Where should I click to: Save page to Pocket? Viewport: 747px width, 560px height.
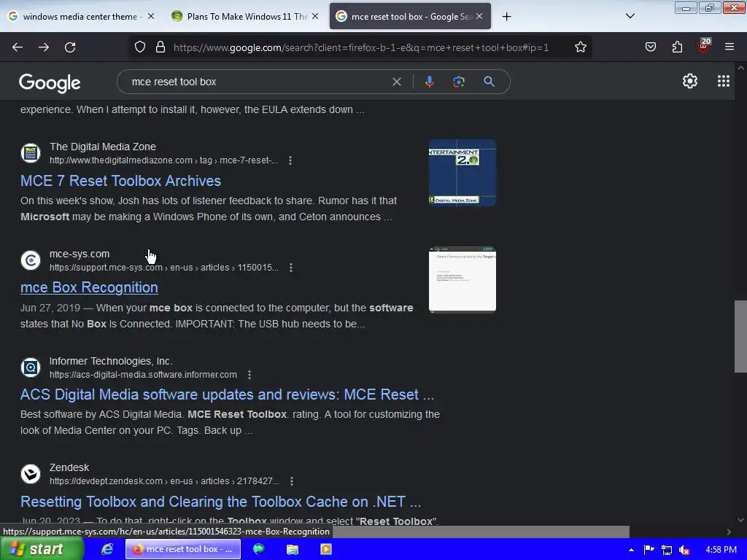pos(650,47)
